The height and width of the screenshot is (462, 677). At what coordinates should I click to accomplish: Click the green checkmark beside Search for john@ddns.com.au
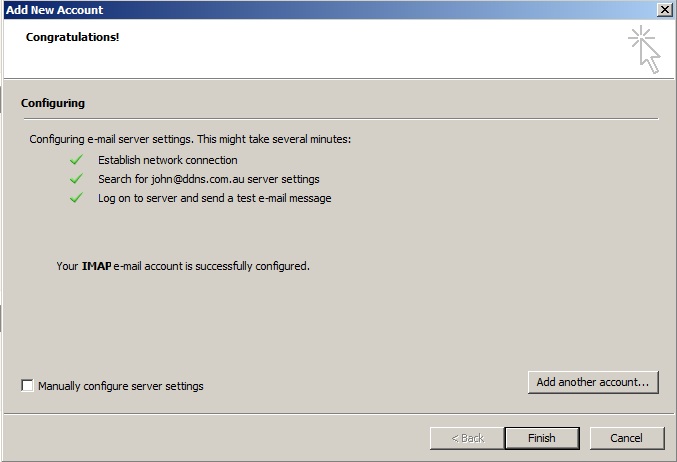click(76, 179)
